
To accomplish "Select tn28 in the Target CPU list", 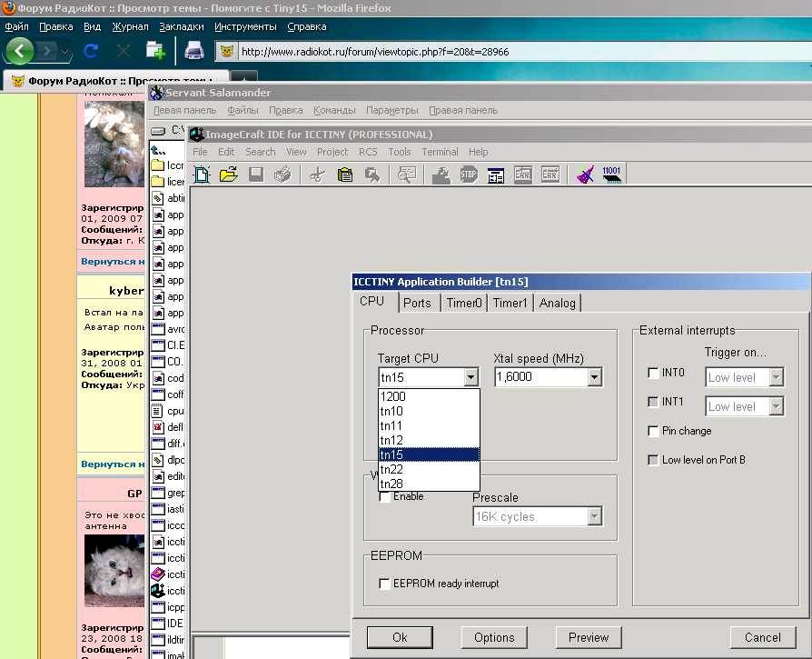I will click(x=429, y=484).
